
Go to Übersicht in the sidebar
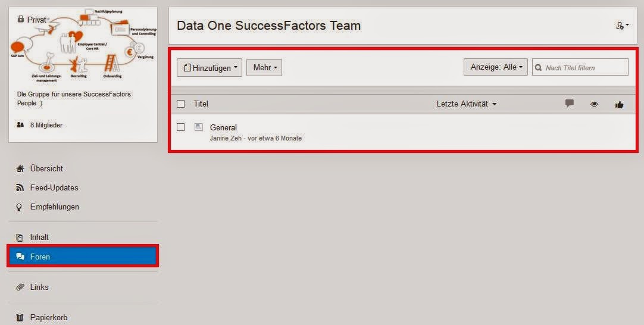46,168
